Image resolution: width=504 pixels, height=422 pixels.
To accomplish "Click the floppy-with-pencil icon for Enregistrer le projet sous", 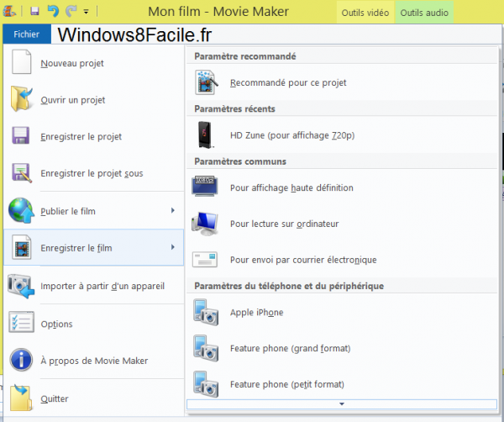I will click(22, 173).
